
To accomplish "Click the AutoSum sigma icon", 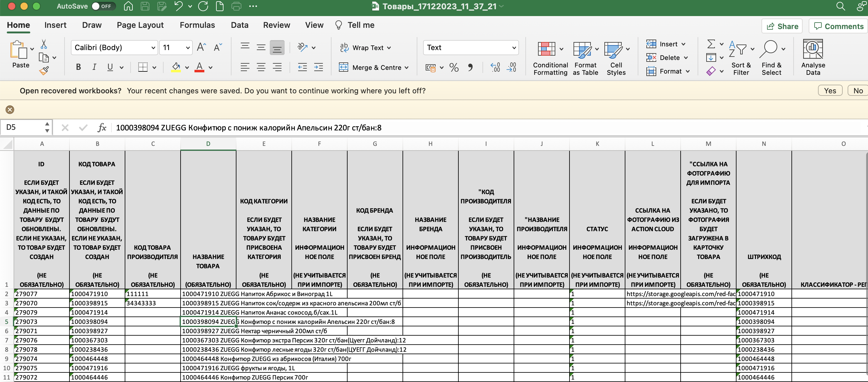I will point(711,44).
